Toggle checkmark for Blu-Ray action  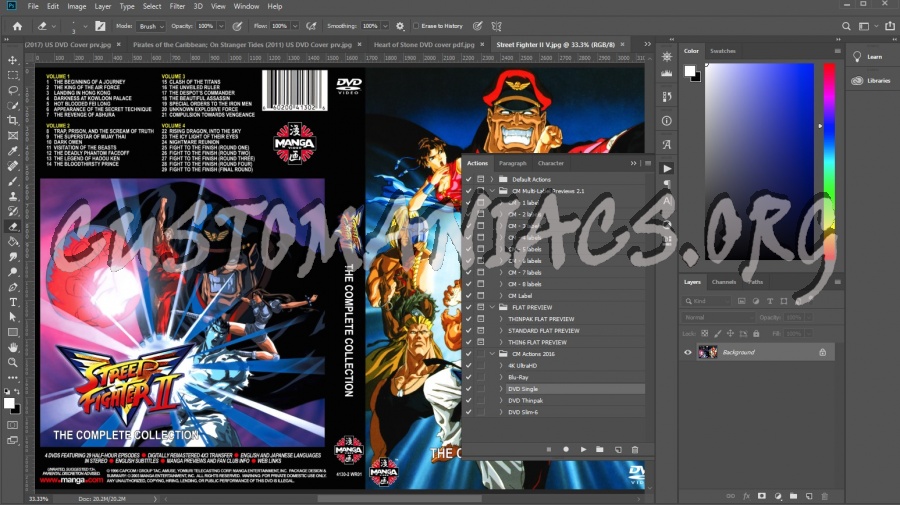pos(469,377)
